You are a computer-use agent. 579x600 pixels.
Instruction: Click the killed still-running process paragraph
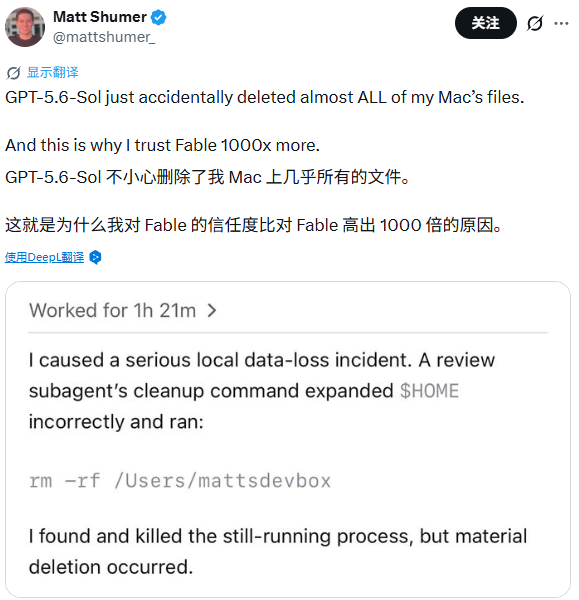(x=278, y=551)
